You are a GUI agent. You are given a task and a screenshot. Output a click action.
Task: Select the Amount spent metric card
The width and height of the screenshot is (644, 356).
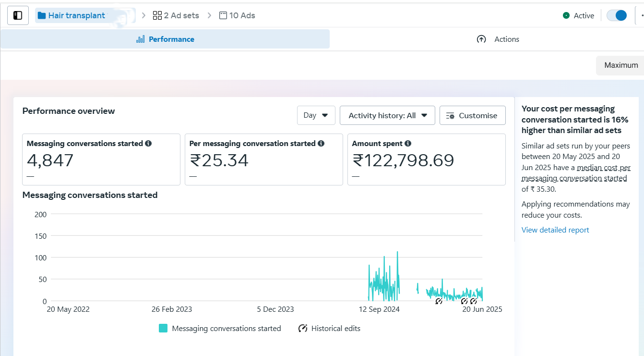point(426,160)
